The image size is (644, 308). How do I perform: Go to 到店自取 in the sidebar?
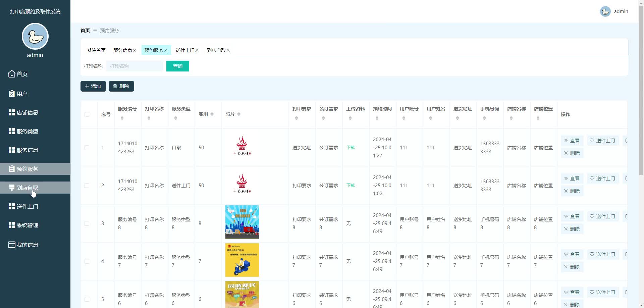pos(35,188)
